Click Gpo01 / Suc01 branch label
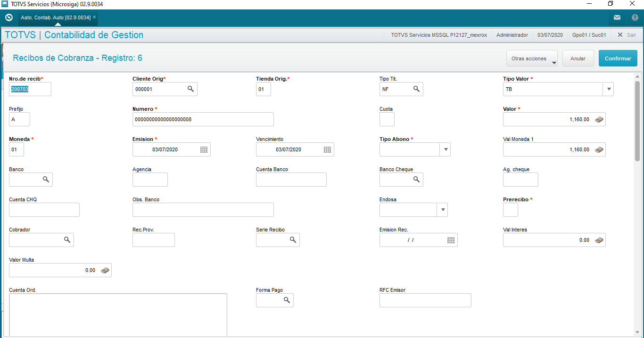This screenshot has height=338, width=644. click(589, 35)
